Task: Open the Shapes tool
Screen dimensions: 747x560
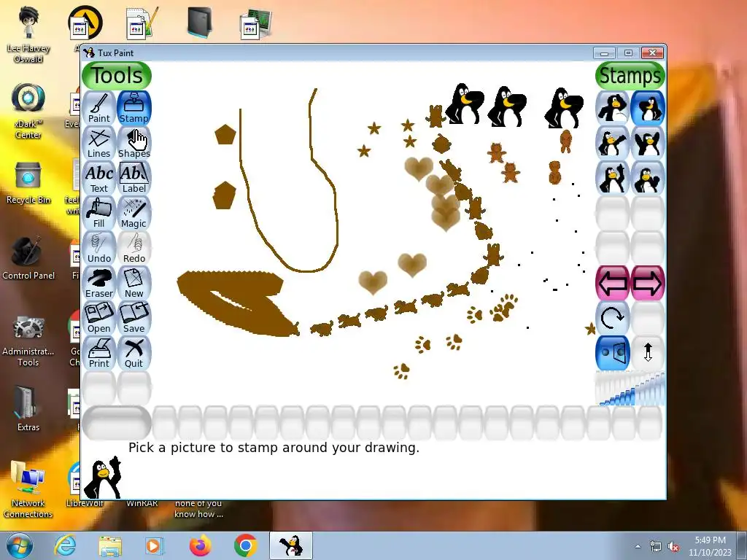Action: tap(134, 144)
